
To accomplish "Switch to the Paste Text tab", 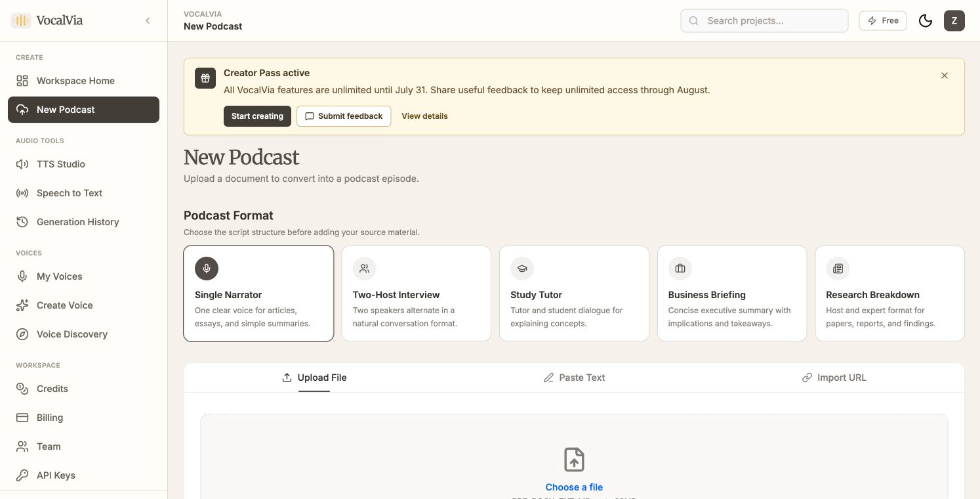I will coord(574,378).
